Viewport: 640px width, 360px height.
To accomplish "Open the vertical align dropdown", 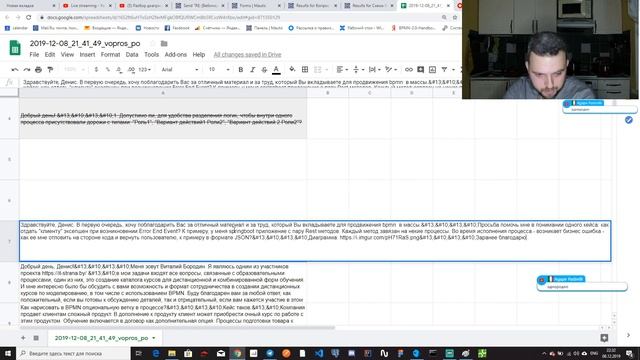I will click(x=358, y=70).
